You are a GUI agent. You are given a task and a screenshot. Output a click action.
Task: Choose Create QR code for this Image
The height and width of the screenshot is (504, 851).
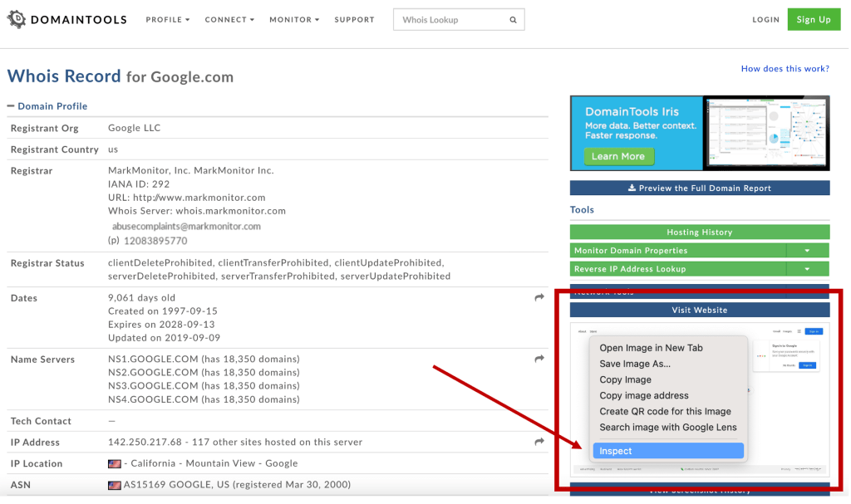pyautogui.click(x=665, y=411)
